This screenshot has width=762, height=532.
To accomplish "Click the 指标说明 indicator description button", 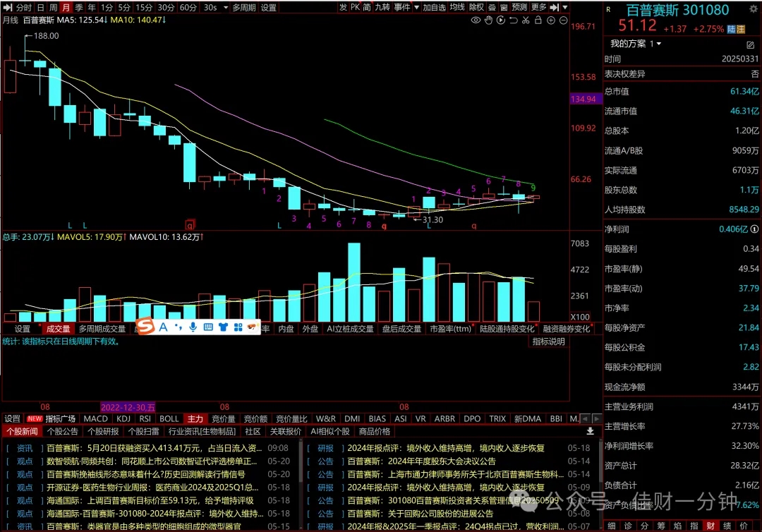I will tap(549, 341).
